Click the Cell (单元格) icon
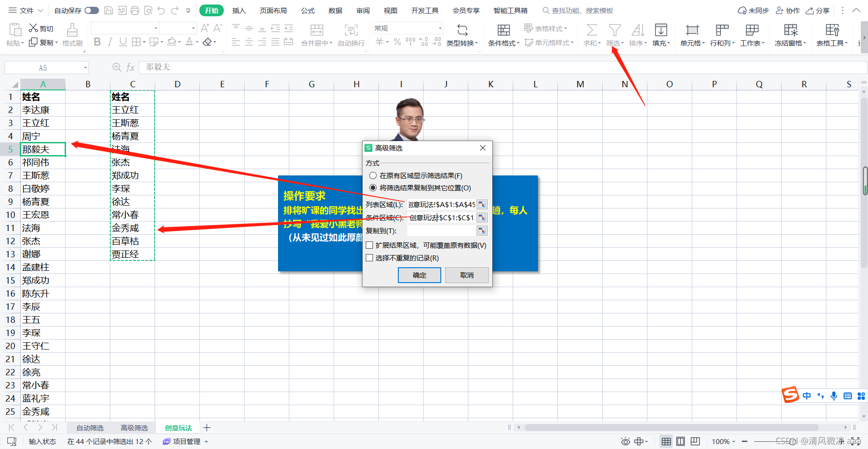 coord(692,30)
